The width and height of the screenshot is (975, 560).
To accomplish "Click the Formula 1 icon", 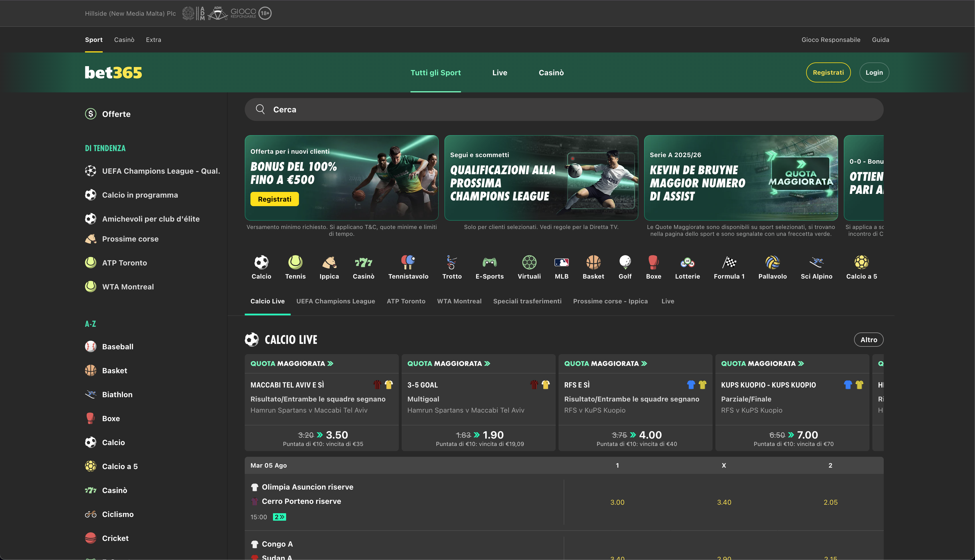I will [x=729, y=262].
